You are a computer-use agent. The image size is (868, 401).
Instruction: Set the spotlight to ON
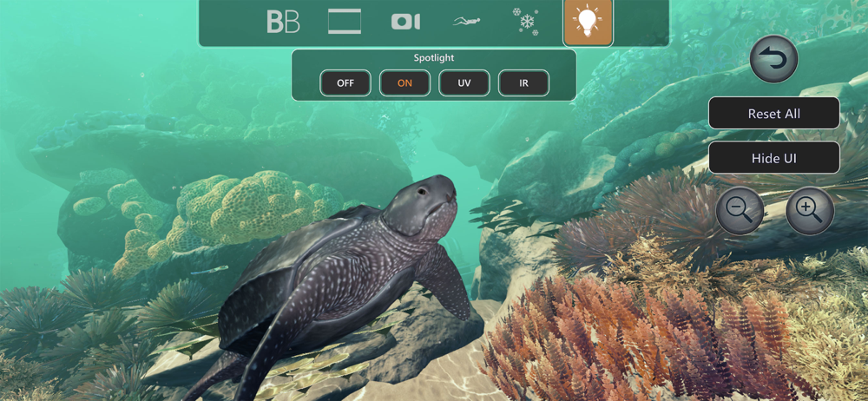click(404, 83)
